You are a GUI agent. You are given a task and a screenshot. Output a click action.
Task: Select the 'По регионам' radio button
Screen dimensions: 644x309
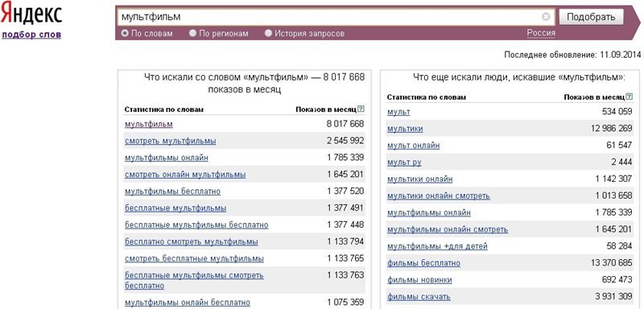click(192, 33)
